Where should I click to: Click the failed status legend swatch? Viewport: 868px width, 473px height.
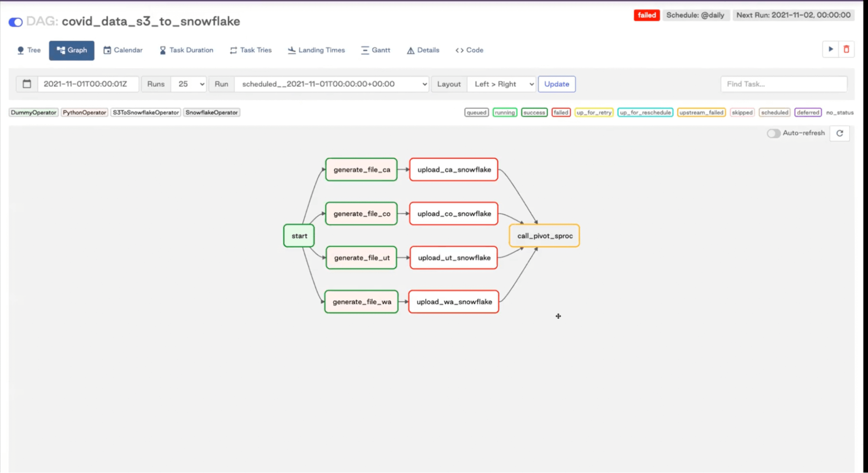coord(561,112)
